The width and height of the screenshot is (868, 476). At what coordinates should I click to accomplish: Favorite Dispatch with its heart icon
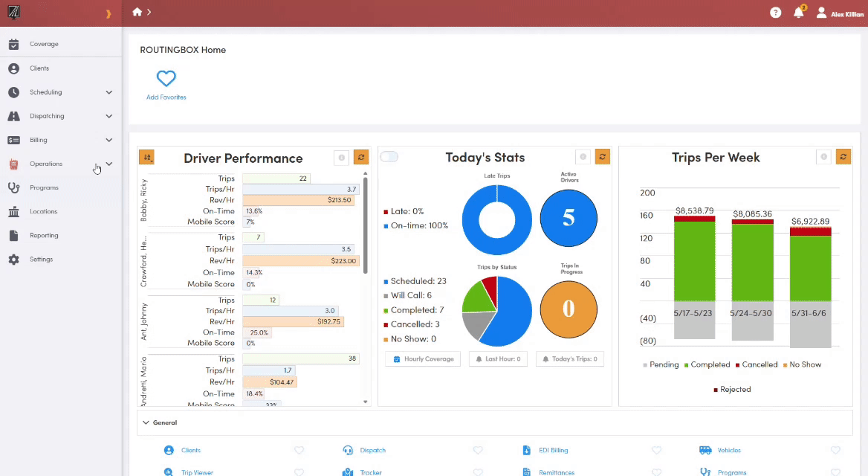pos(478,451)
